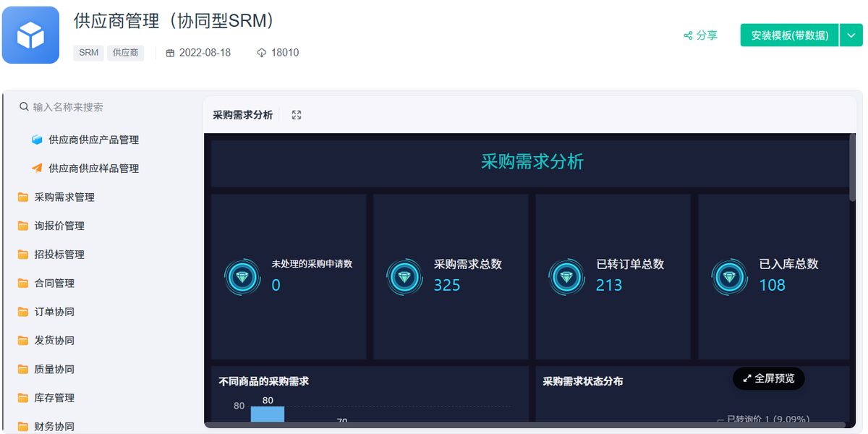Click the download count 18010
Screen dimensions: 868x434
click(x=285, y=53)
